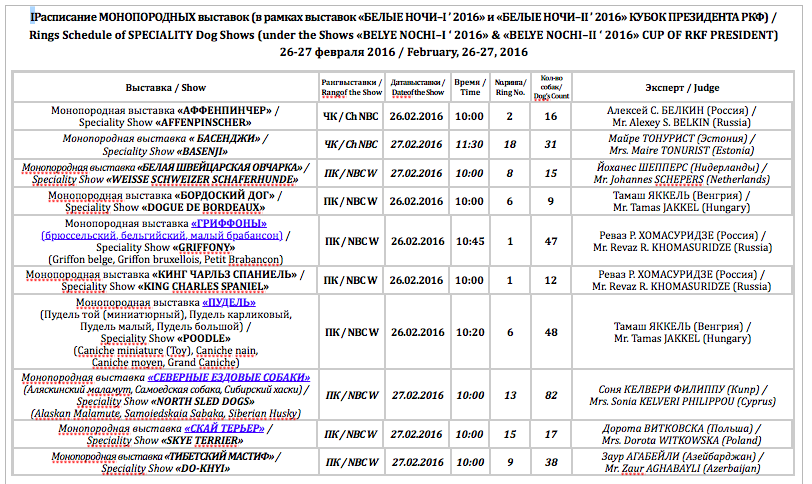Screen dimensions: 812x484
Task: Click the 10:45 time cell
Action: point(469,241)
